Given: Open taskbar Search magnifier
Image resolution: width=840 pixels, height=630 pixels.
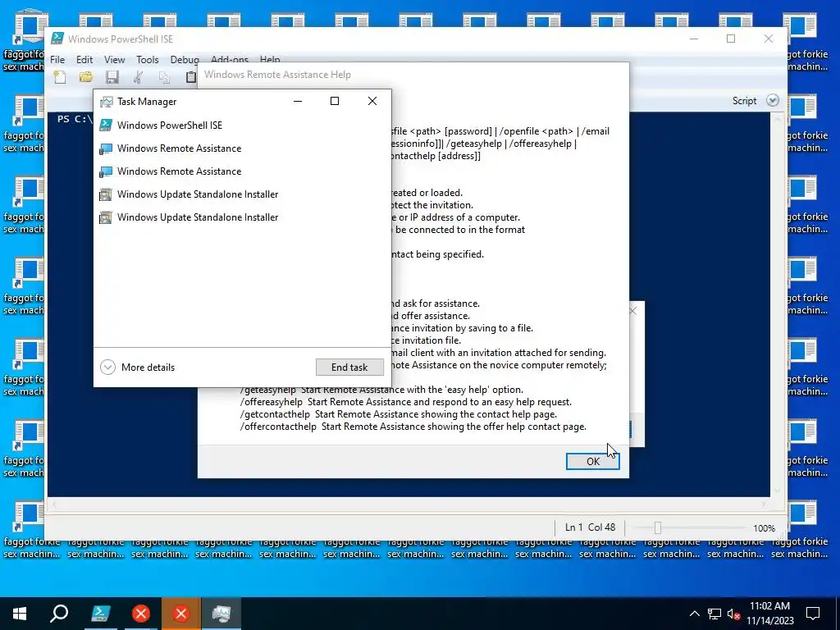Looking at the screenshot, I should (59, 614).
